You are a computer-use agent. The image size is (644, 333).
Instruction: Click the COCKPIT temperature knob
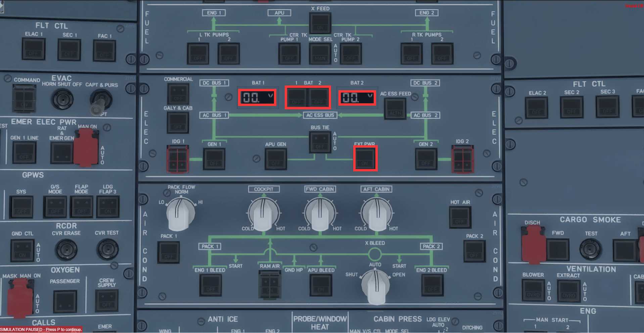[264, 214]
